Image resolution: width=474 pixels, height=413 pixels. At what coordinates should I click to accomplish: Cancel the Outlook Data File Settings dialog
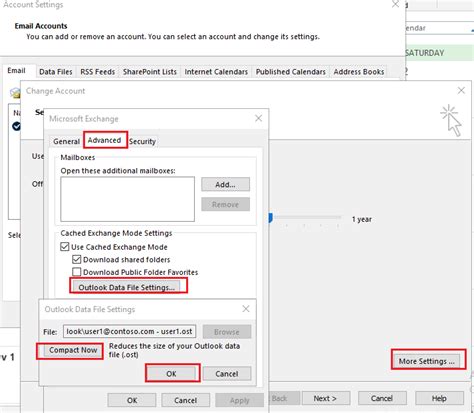click(227, 374)
